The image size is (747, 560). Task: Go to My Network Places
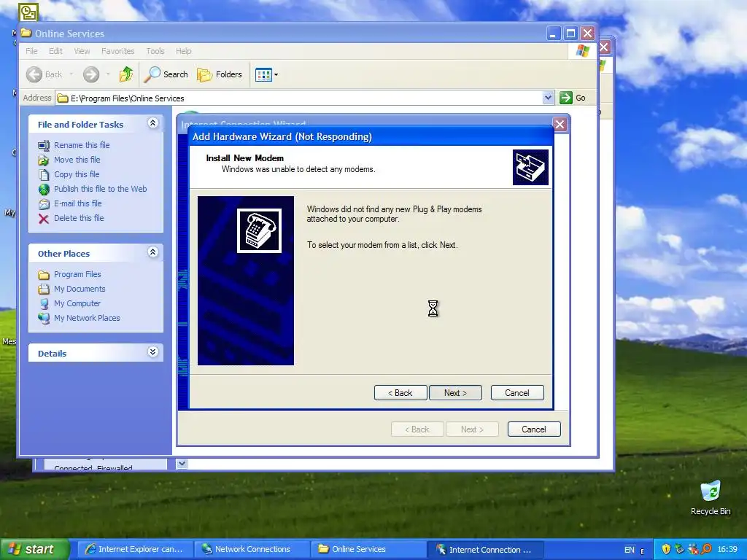click(x=87, y=318)
